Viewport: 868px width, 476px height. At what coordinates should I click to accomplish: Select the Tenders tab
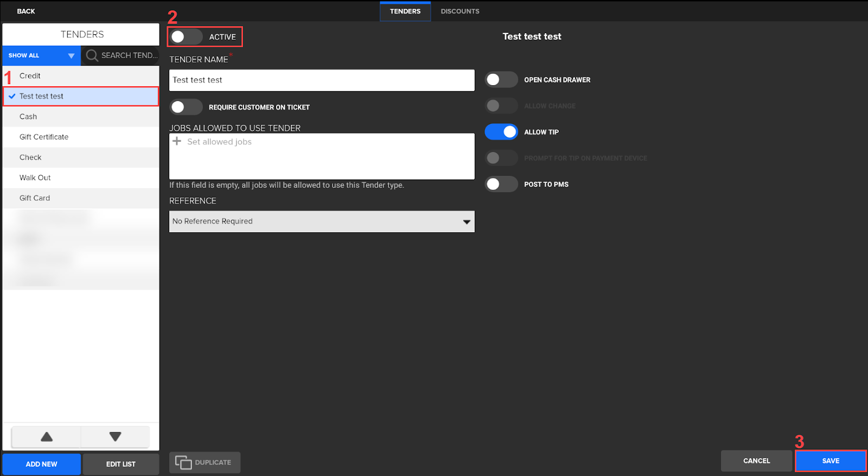tap(405, 11)
